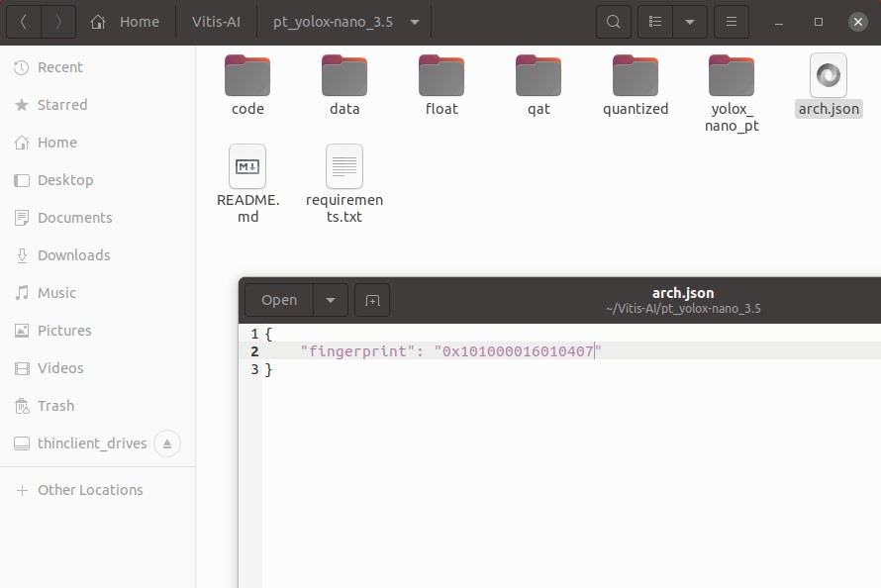Click the new document icon beside Open

pyautogui.click(x=372, y=300)
